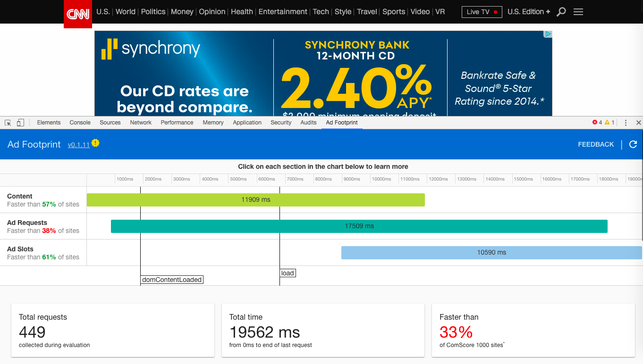This screenshot has height=364, width=643.
Task: Open the Audits tab
Action: click(308, 123)
